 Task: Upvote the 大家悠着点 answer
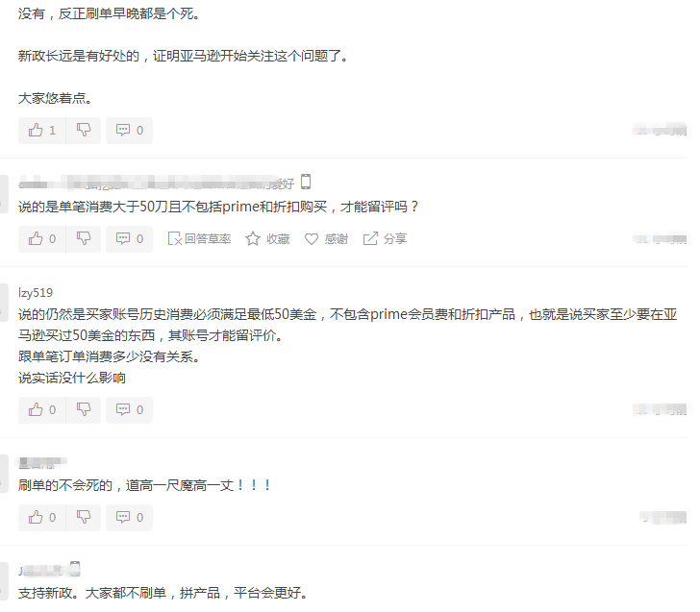42,131
